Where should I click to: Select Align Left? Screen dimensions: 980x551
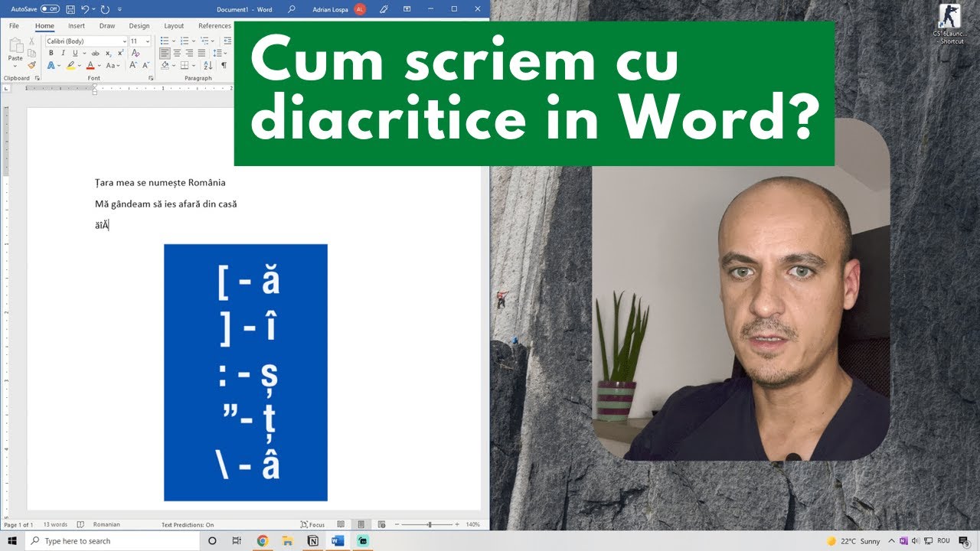pos(165,53)
